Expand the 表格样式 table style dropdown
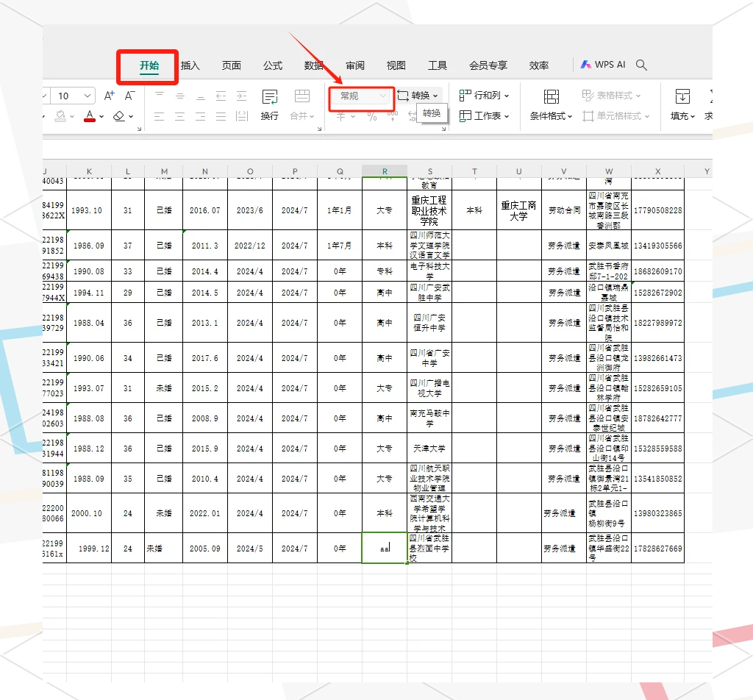The width and height of the screenshot is (753, 700). [638, 96]
